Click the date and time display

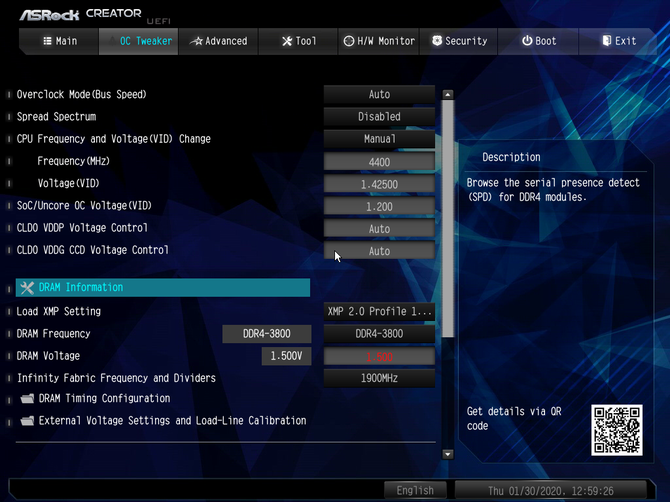tap(551, 490)
